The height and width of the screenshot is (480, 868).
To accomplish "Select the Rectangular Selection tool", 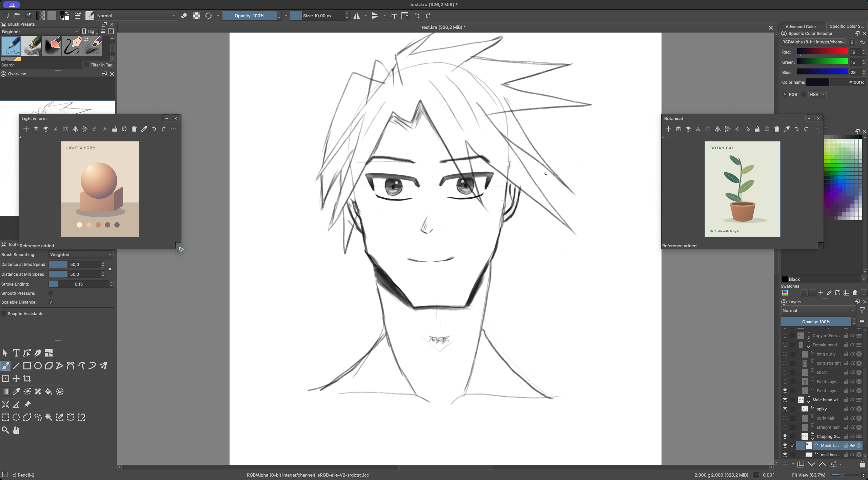I will click(5, 417).
